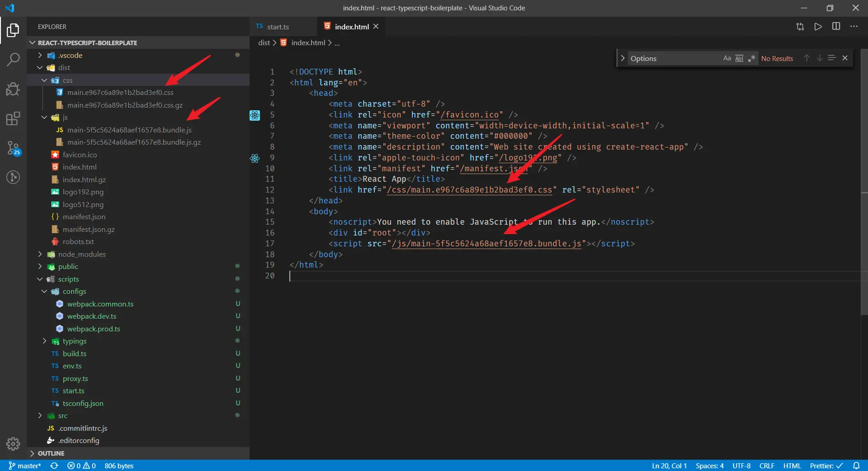868x471 pixels.
Task: Toggle Replace mode chevron in find widget
Action: point(623,58)
